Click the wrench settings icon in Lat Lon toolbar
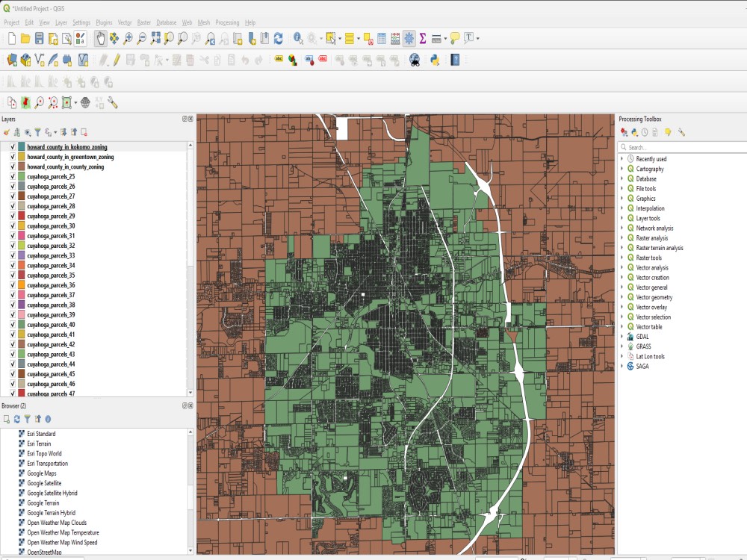The height and width of the screenshot is (560, 747). (x=113, y=102)
